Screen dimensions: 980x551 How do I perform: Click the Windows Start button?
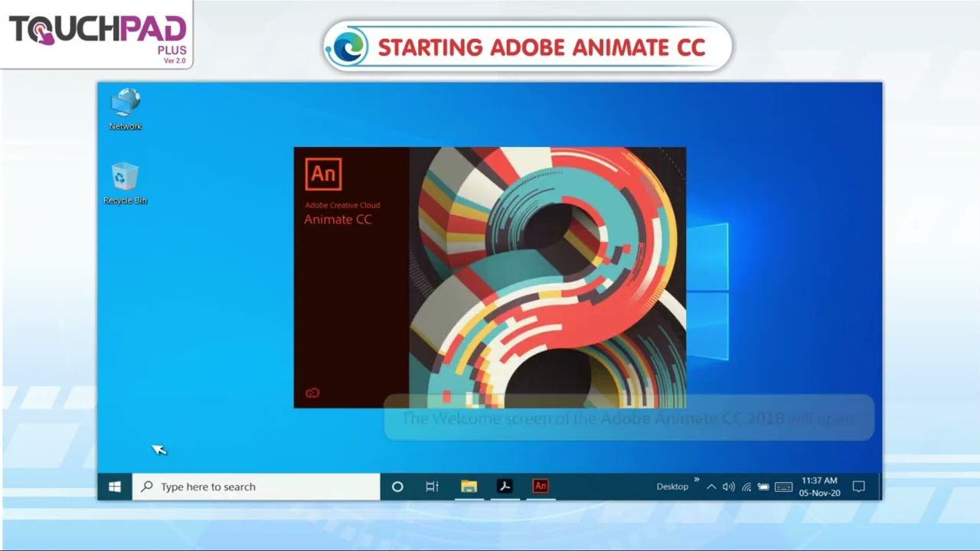point(115,487)
